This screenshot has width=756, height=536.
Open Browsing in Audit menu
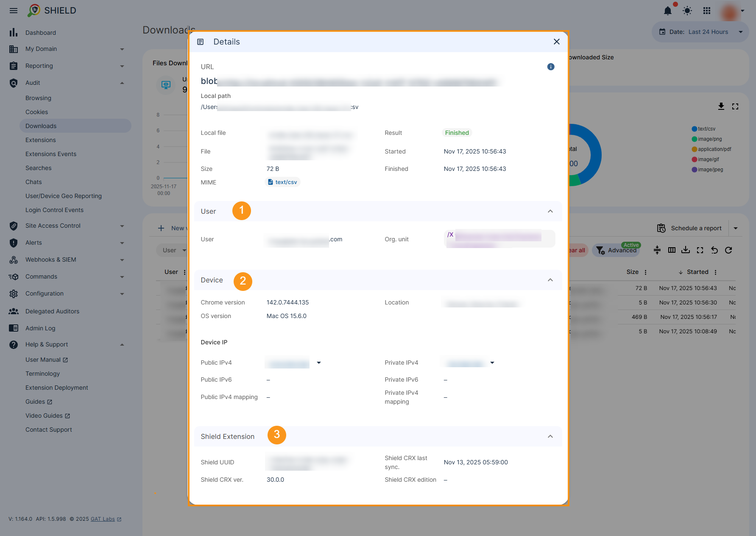[x=38, y=98]
